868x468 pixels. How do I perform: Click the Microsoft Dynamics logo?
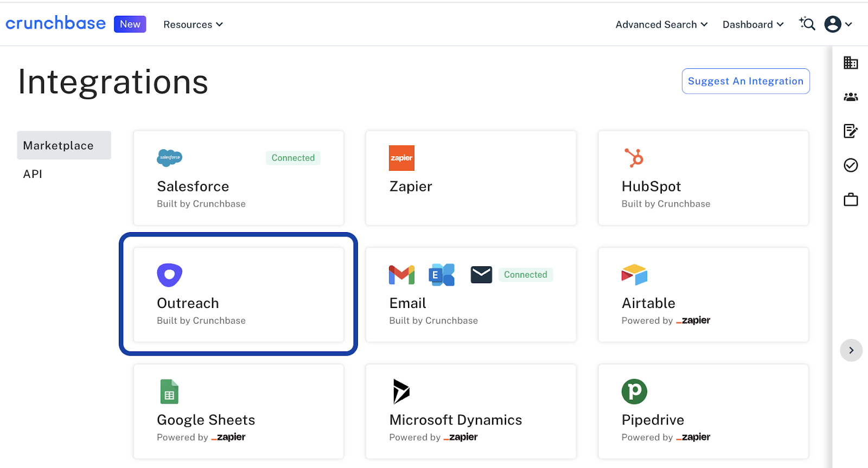[x=401, y=392]
